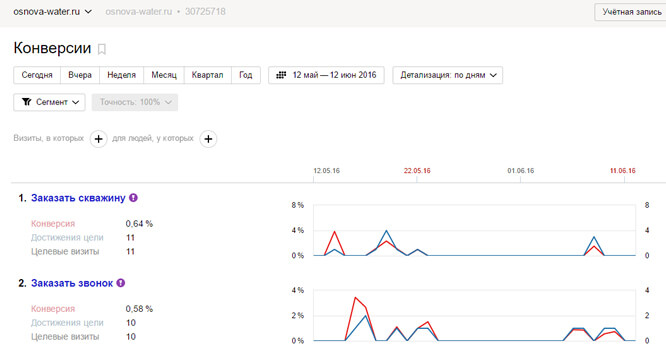Choose the Квартал period
Image resolution: width=666 pixels, height=360 pixels.
(208, 75)
